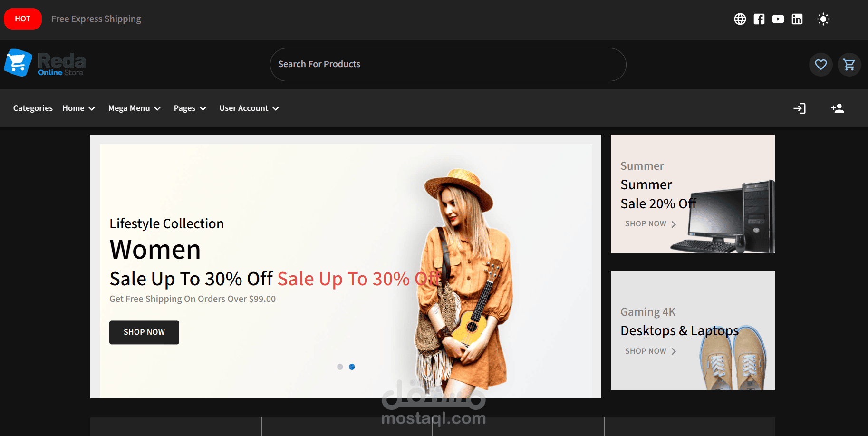
Task: Open the Categories menu
Action: 33,108
